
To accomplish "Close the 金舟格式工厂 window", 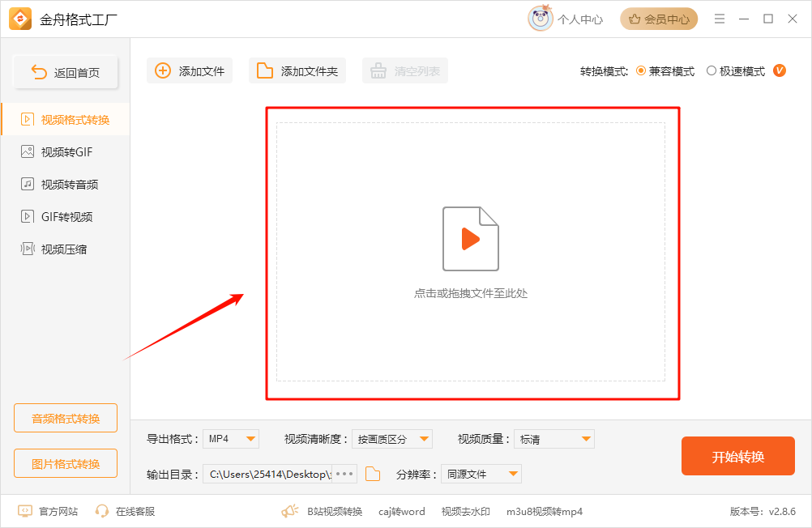I will click(793, 19).
